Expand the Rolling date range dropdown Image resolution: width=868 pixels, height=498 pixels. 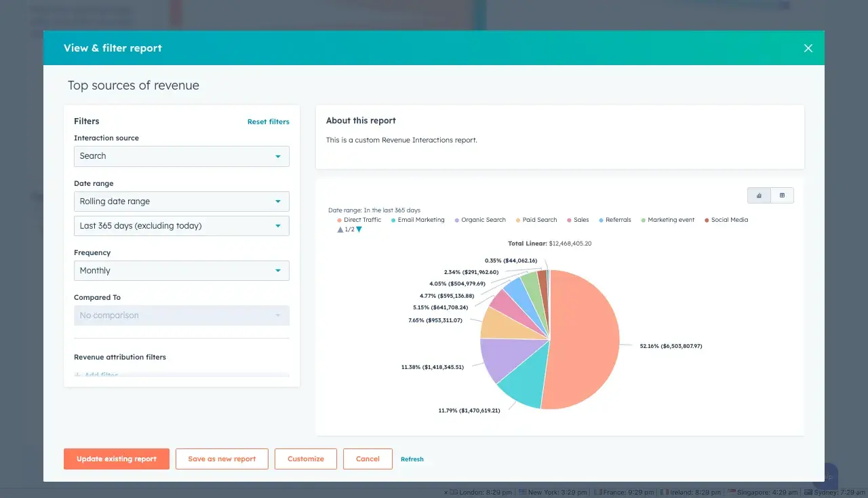(x=181, y=202)
